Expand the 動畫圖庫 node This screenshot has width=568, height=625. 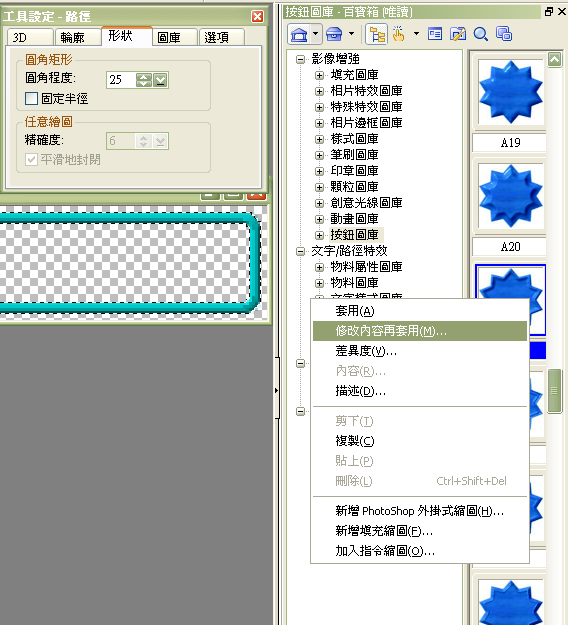click(319, 219)
